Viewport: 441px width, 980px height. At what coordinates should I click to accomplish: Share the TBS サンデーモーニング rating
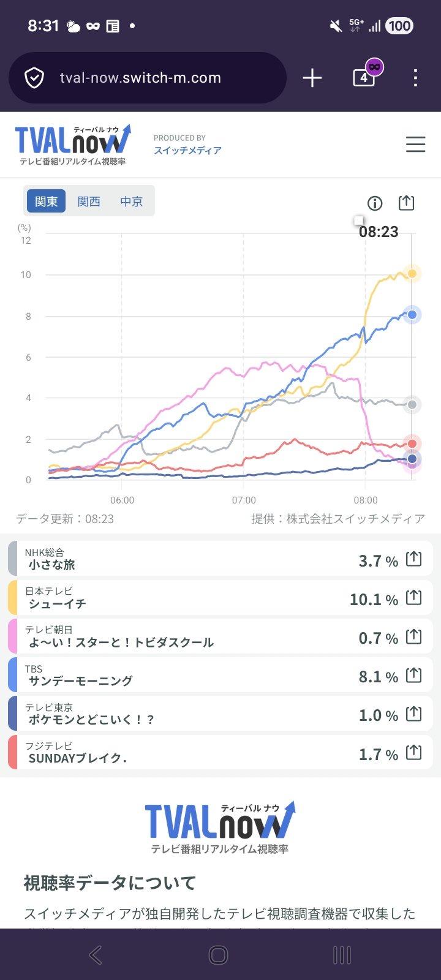(414, 675)
